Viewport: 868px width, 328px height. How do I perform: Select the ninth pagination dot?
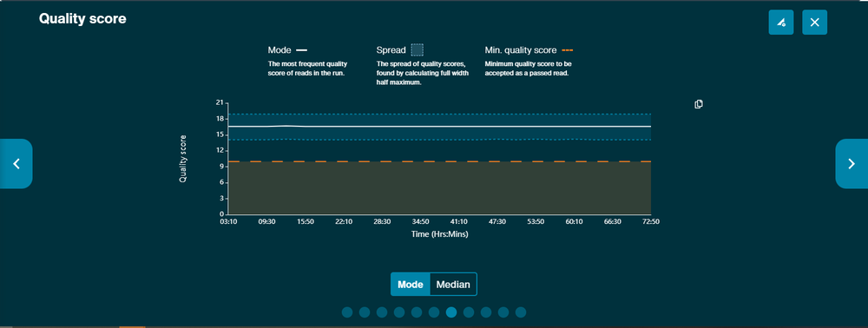486,312
